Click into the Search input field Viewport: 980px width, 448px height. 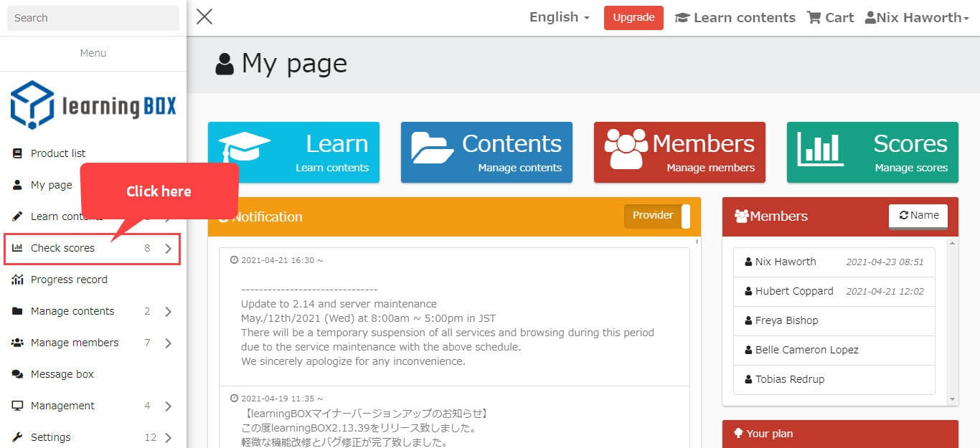[x=93, y=18]
